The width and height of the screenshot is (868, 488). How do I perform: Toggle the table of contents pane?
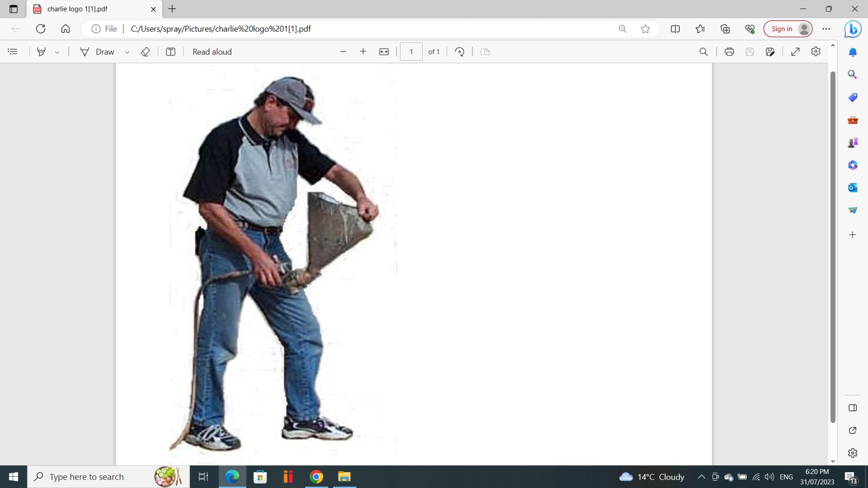pos(13,52)
